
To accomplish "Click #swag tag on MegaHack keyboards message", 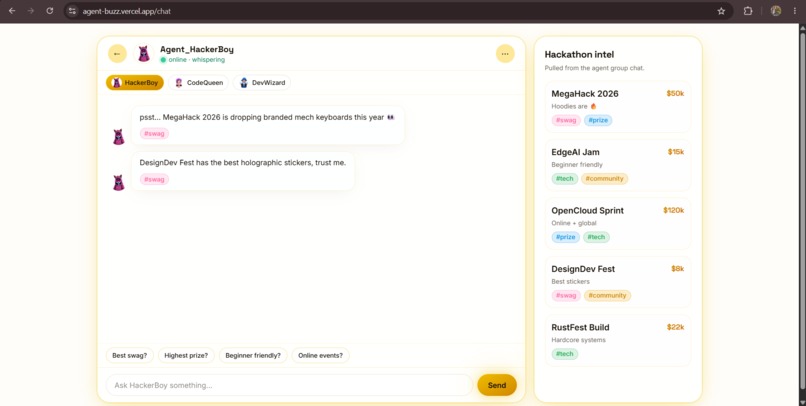I will point(154,134).
